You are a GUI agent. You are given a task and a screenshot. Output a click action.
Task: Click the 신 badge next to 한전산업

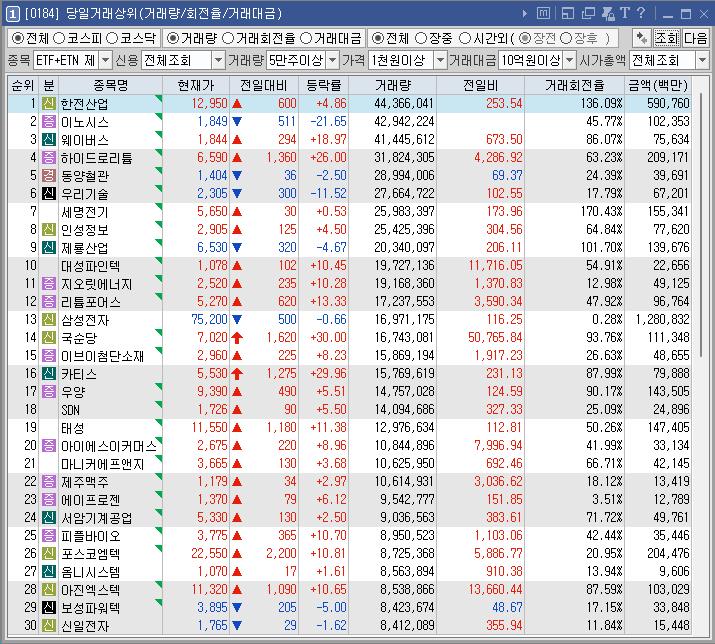pyautogui.click(x=49, y=104)
